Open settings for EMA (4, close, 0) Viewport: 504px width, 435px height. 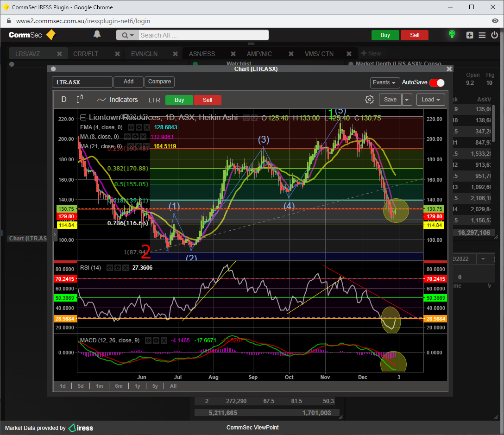click(139, 127)
